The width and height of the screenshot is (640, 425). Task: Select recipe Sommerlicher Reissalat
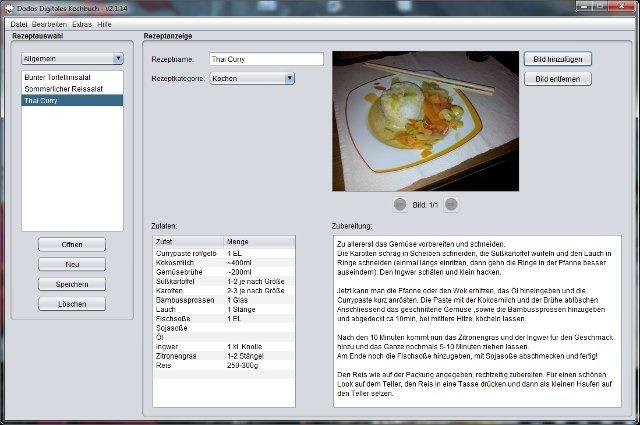(x=72, y=89)
